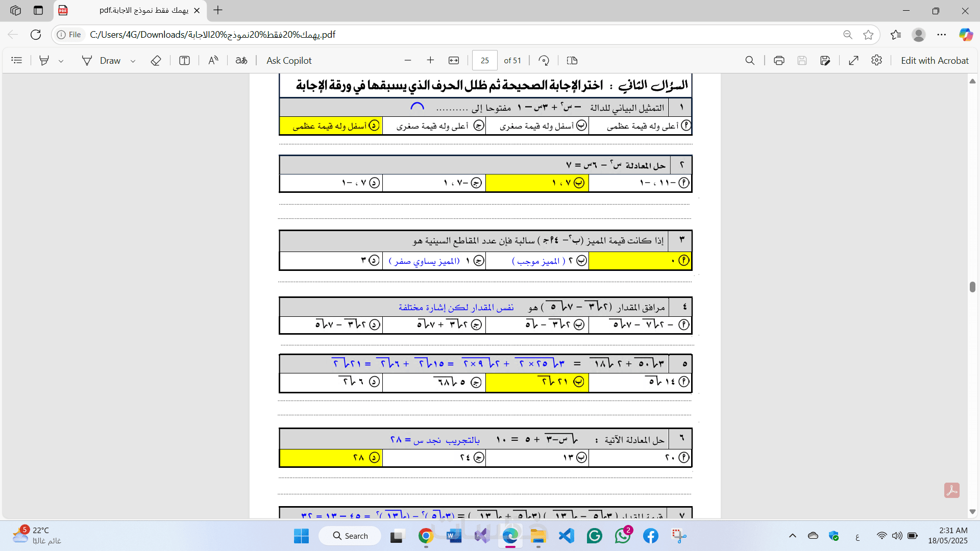Expand the Highlight tool dropdown arrow
Screen dimensions: 980x551
(x=61, y=61)
